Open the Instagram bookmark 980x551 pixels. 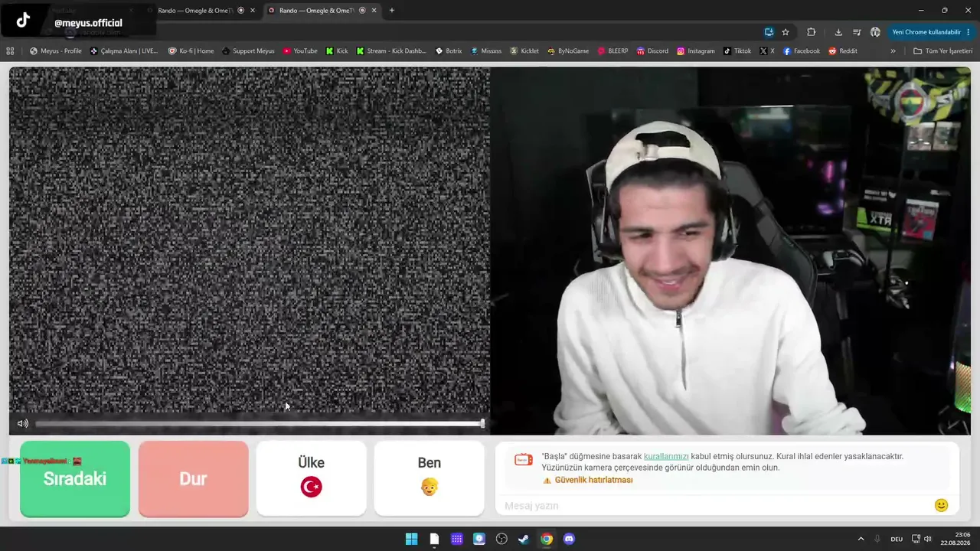click(x=695, y=51)
